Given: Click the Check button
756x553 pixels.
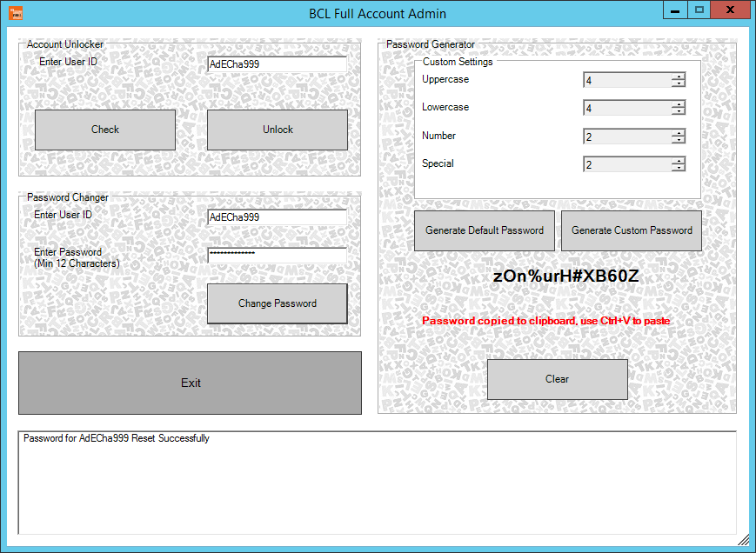Looking at the screenshot, I should tap(105, 130).
